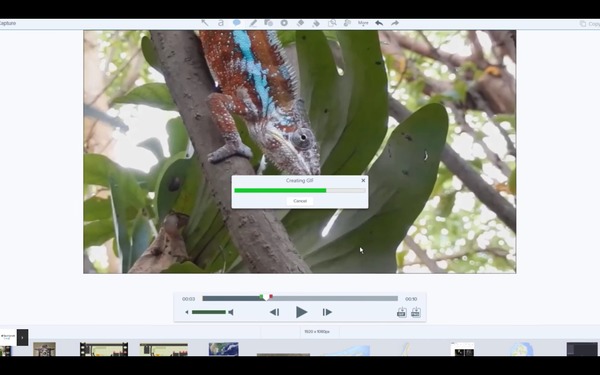
Task: Select the Pen drawing tool
Action: pyautogui.click(x=253, y=23)
